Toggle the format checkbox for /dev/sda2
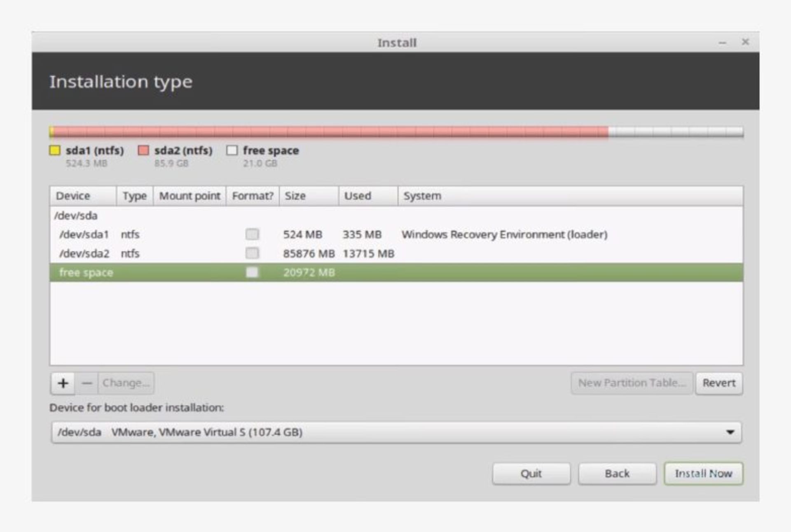The image size is (791, 532). point(252,253)
